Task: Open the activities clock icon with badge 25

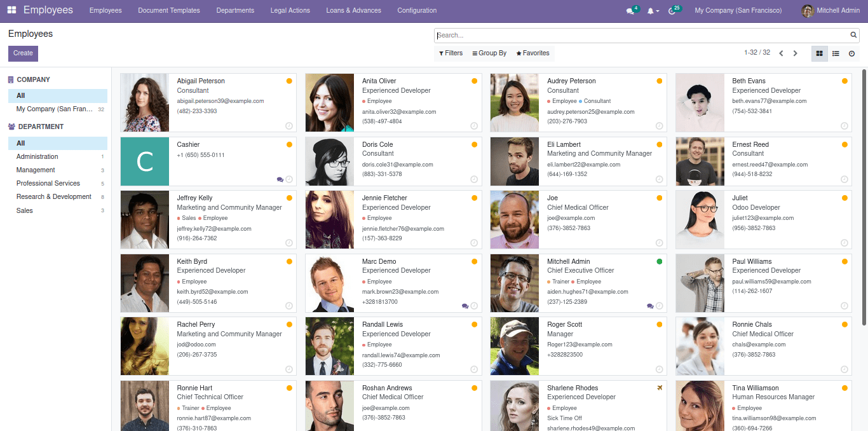Action: pos(672,11)
